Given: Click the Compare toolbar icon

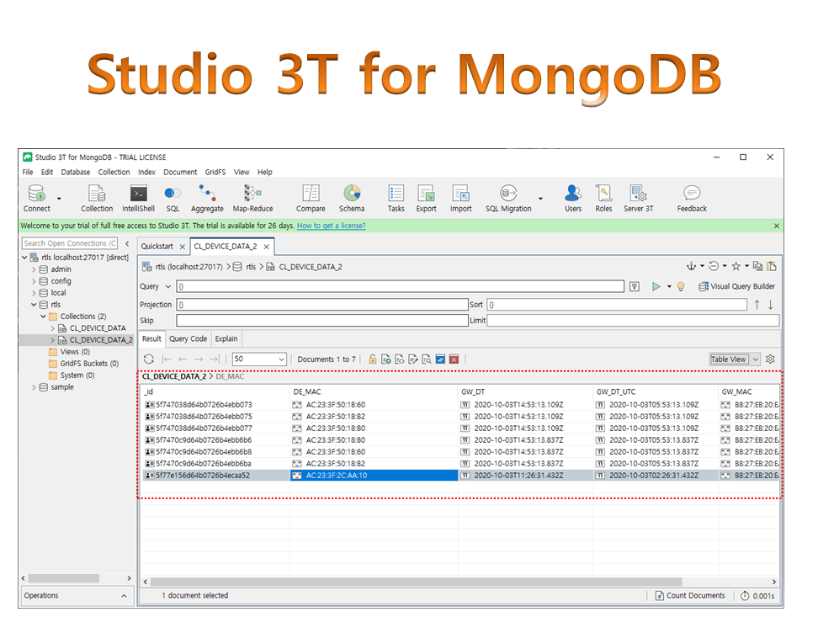Looking at the screenshot, I should coord(311,193).
